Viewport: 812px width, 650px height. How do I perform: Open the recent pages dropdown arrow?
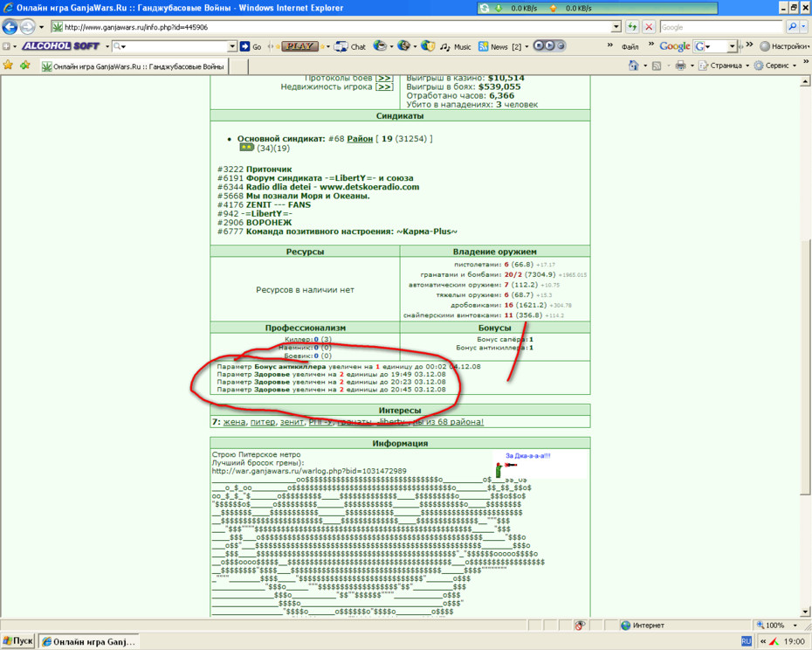coord(41,27)
